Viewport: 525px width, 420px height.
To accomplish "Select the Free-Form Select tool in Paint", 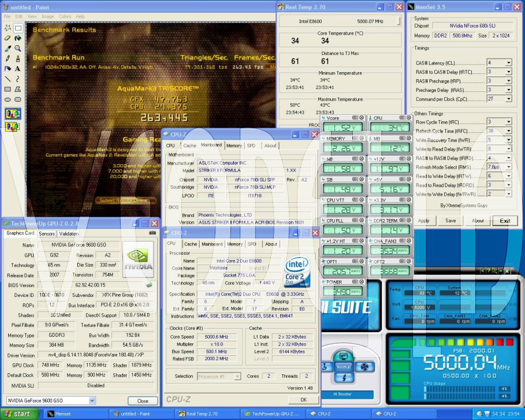I will tap(8, 28).
